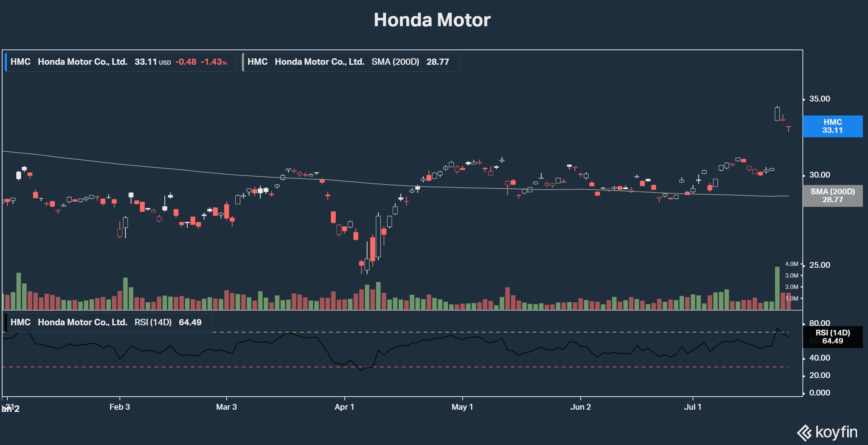Click the tallest green volume bar at right

[x=777, y=288]
